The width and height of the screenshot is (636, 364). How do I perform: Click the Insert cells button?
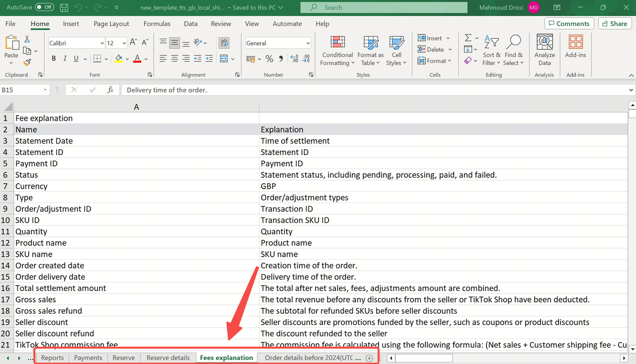pyautogui.click(x=433, y=38)
